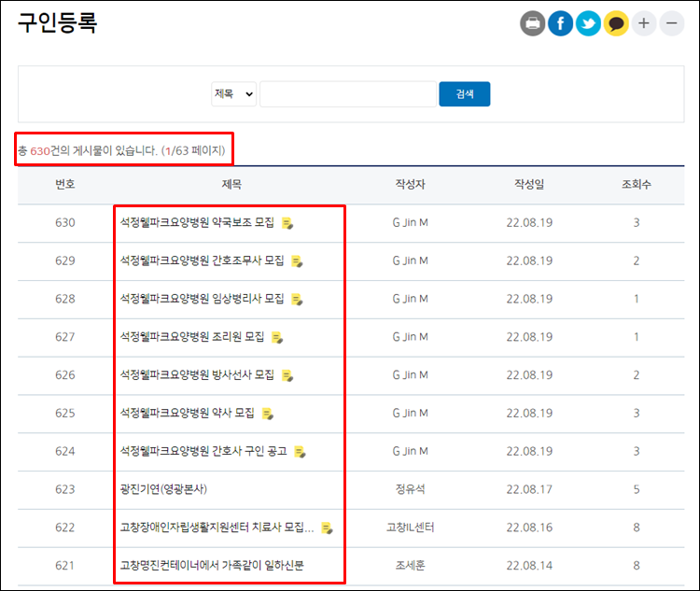Click the date 22.08.16
Screen dimensions: 700x591
point(529,528)
